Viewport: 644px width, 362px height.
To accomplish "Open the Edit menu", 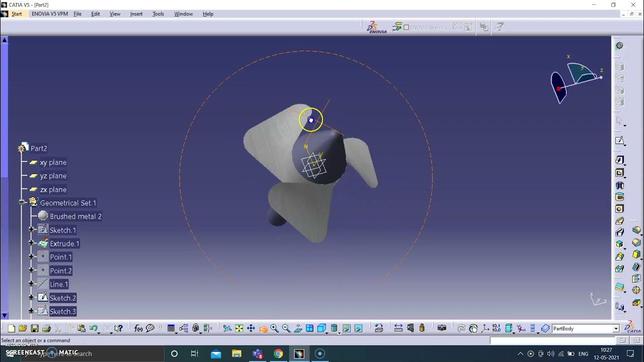I will click(x=96, y=14).
